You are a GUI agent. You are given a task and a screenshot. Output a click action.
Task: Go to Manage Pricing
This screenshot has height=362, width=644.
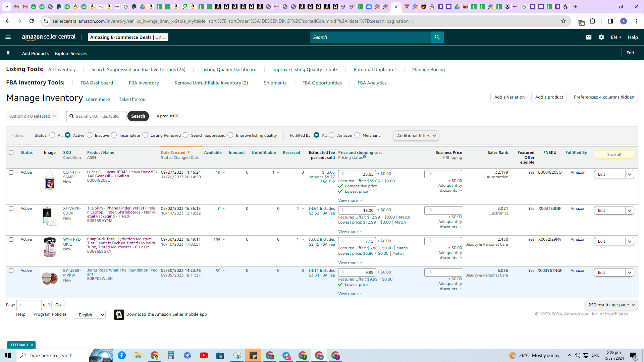[428, 70]
